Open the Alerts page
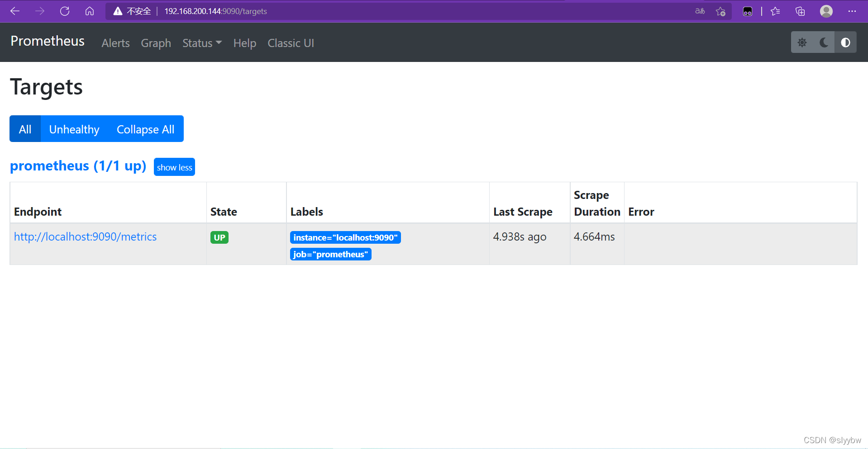868x449 pixels. [115, 43]
